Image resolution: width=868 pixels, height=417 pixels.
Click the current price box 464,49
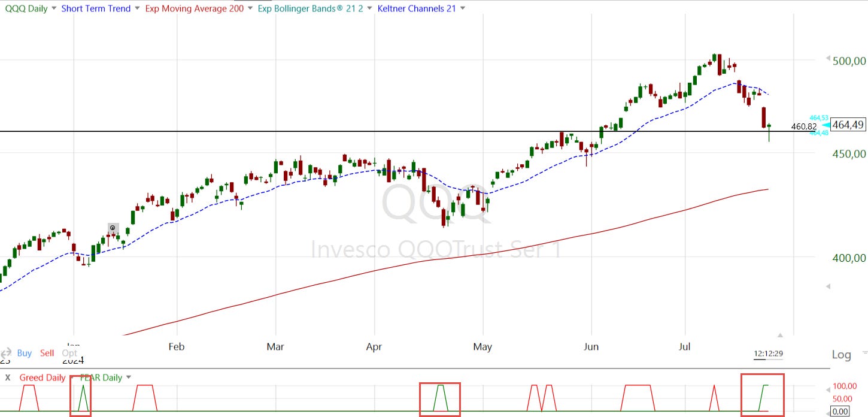tap(848, 125)
